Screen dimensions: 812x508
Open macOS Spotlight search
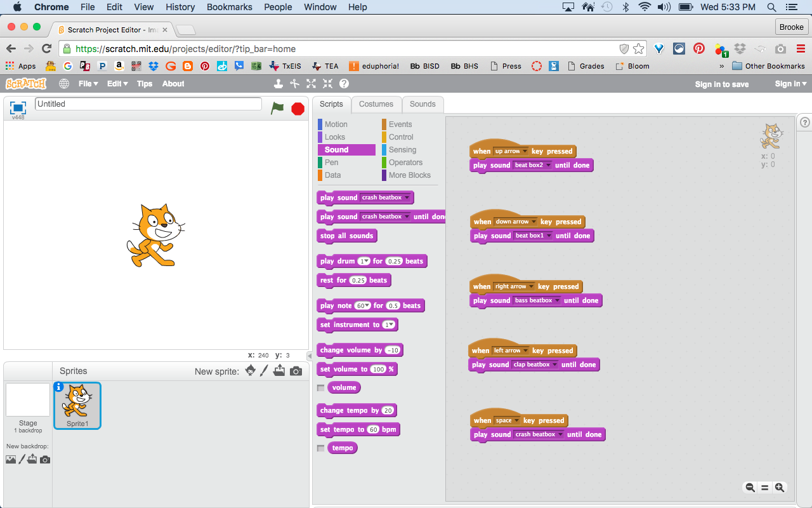tap(772, 7)
